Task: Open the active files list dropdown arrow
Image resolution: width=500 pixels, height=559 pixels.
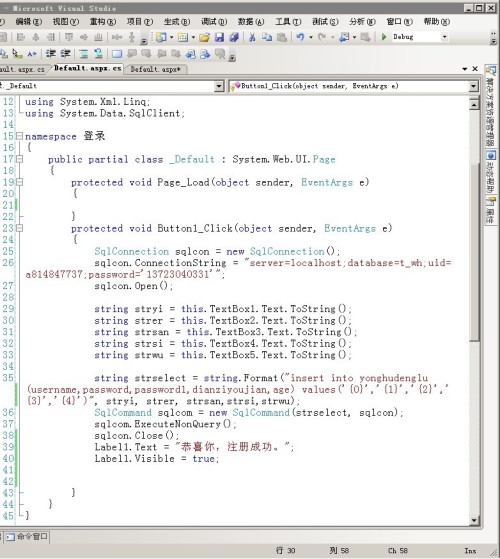Action: (x=465, y=68)
